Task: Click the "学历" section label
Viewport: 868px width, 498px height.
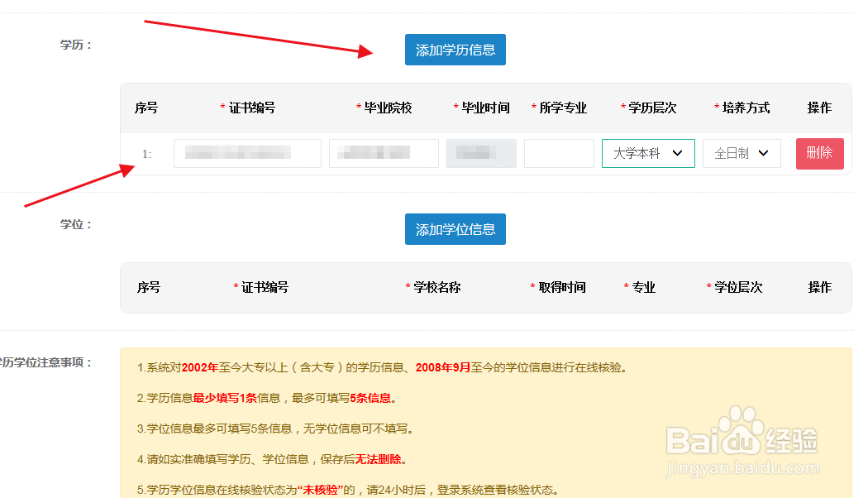Action: [73, 45]
